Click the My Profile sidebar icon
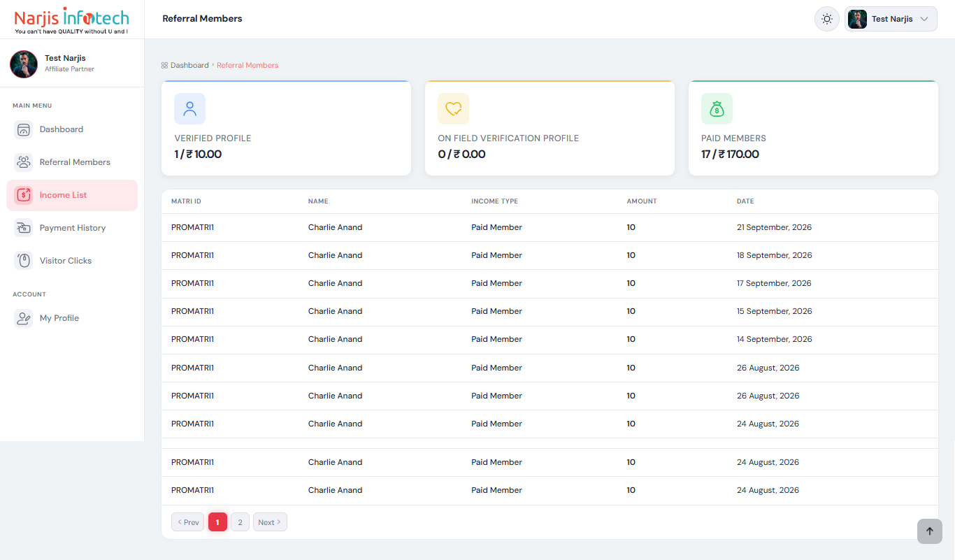Viewport: 955px width, 560px height. click(24, 318)
